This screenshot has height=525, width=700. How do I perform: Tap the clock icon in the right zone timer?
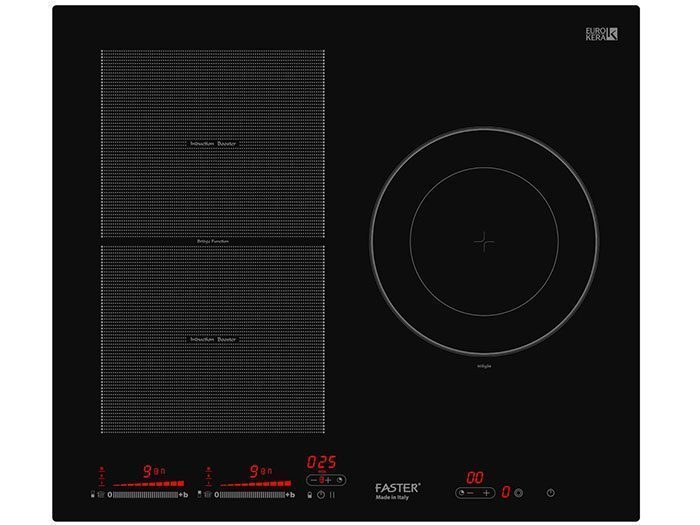(461, 493)
